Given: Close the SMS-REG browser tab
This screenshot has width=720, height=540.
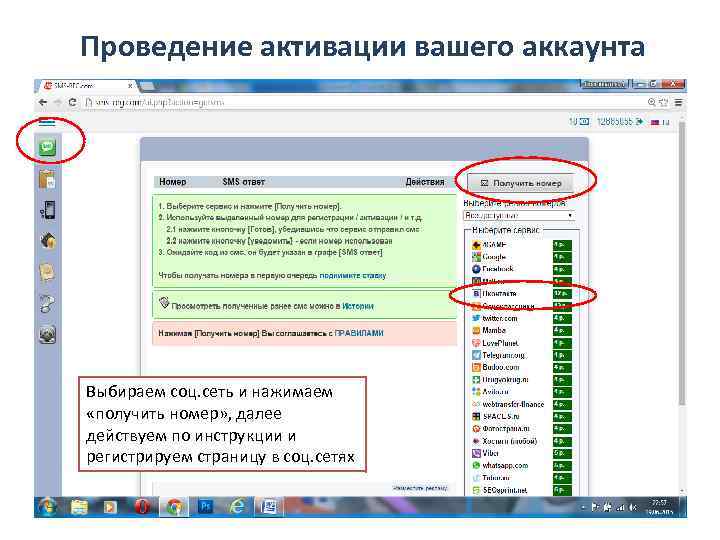Looking at the screenshot, I should click(x=130, y=86).
